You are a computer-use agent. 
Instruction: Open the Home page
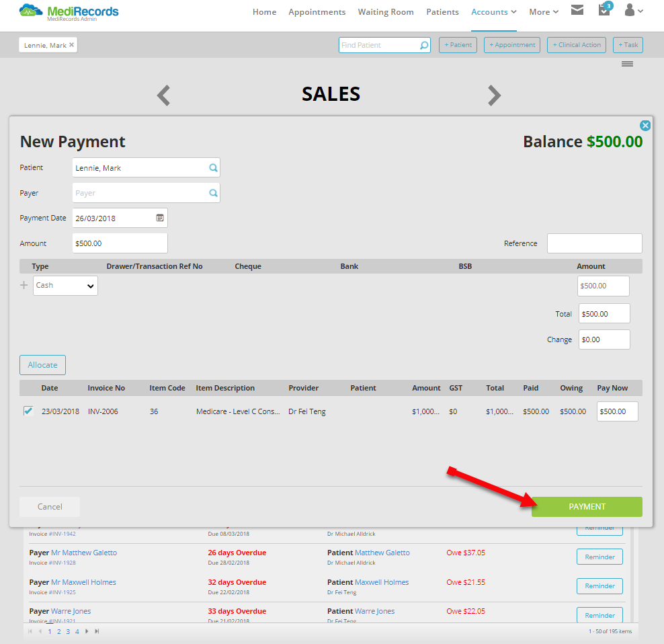click(264, 12)
